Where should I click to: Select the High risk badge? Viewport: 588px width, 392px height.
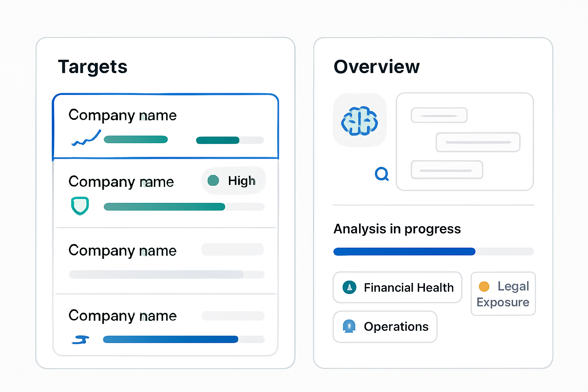click(x=234, y=181)
